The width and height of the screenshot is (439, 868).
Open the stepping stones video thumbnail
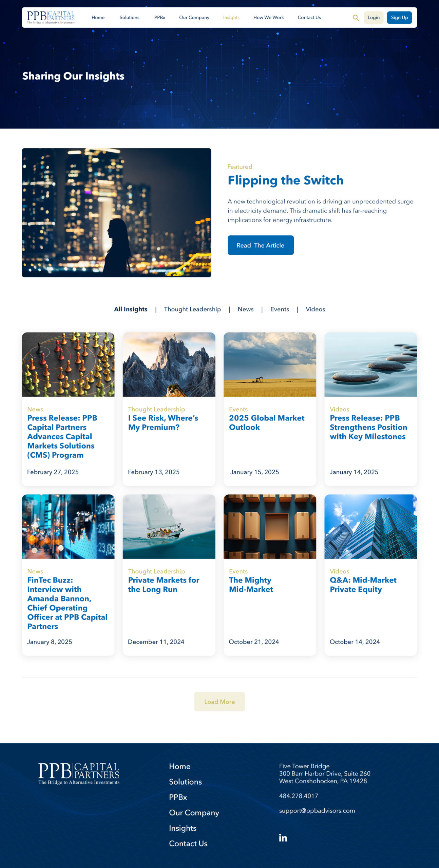coord(370,364)
